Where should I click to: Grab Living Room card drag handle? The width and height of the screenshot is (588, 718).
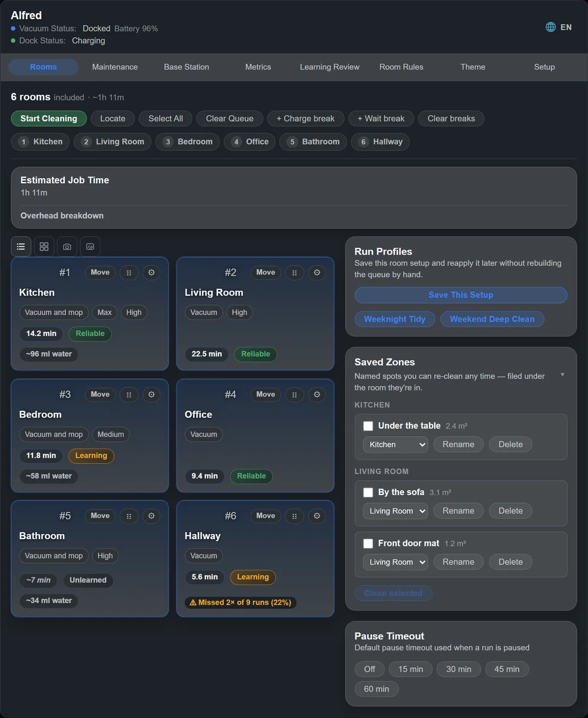[294, 272]
